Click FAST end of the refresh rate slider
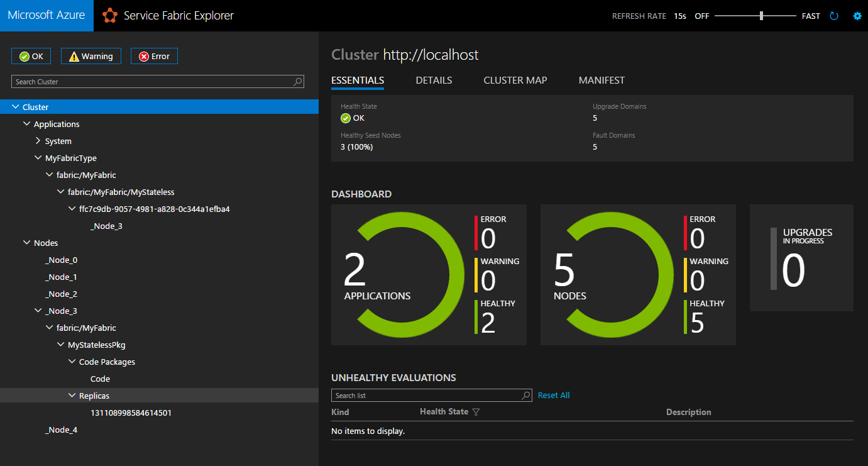This screenshot has height=466, width=868. point(811,16)
